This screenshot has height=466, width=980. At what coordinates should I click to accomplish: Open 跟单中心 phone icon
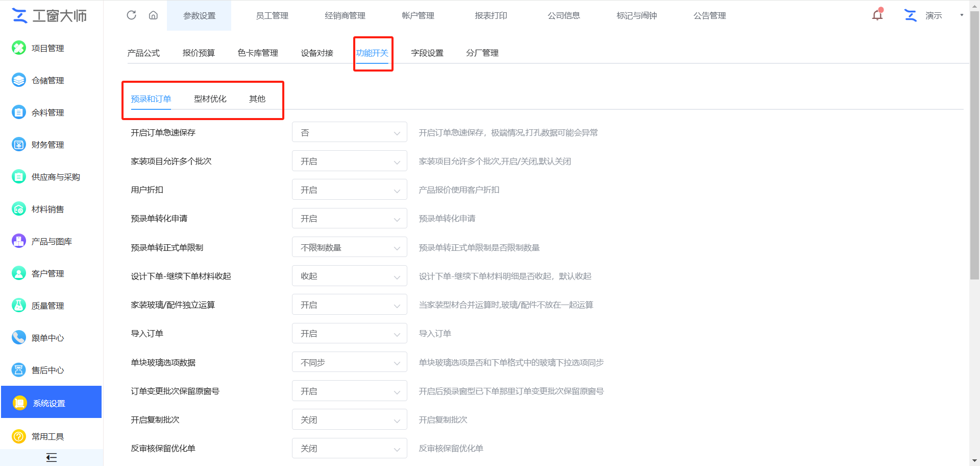tap(19, 338)
